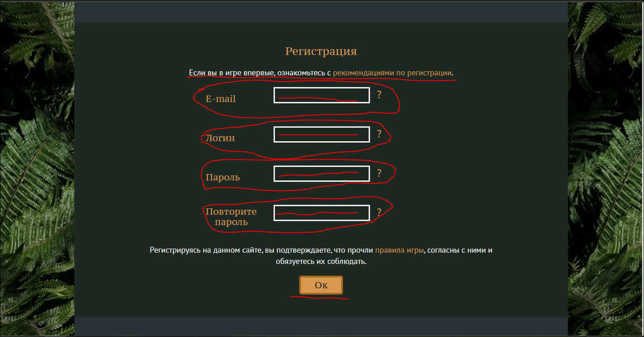Click the Регистрация heading
Viewport: 644px width, 337px height.
[321, 52]
